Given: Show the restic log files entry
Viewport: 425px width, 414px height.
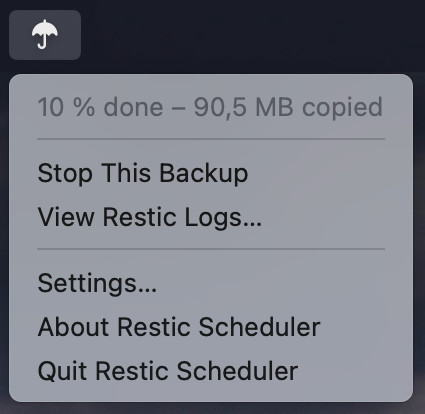Looking at the screenshot, I should (211, 217).
